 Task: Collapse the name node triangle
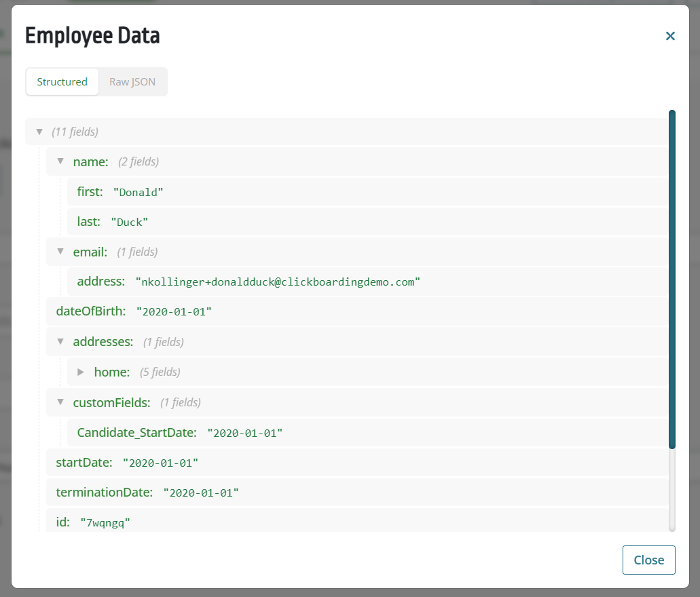tap(60, 161)
